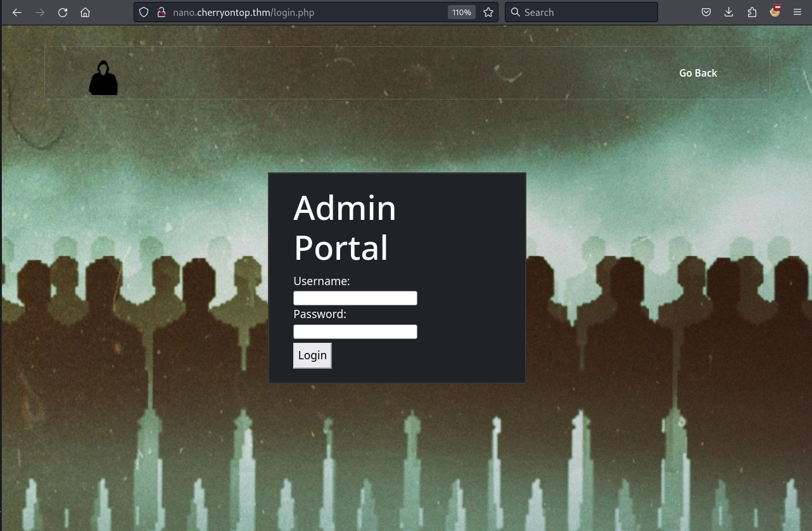Show site connection security info
This screenshot has width=812, height=531.
pos(161,12)
